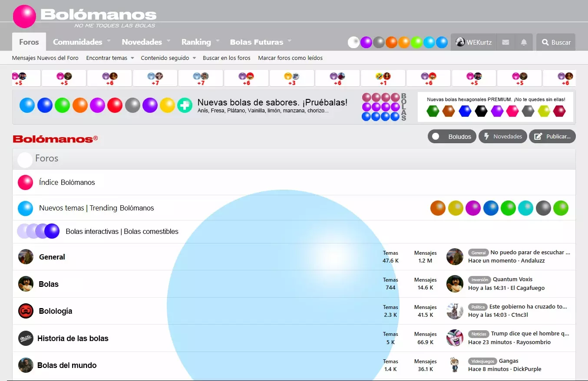Open user profile Rayosombrio
588x381 pixels.
coord(533,342)
